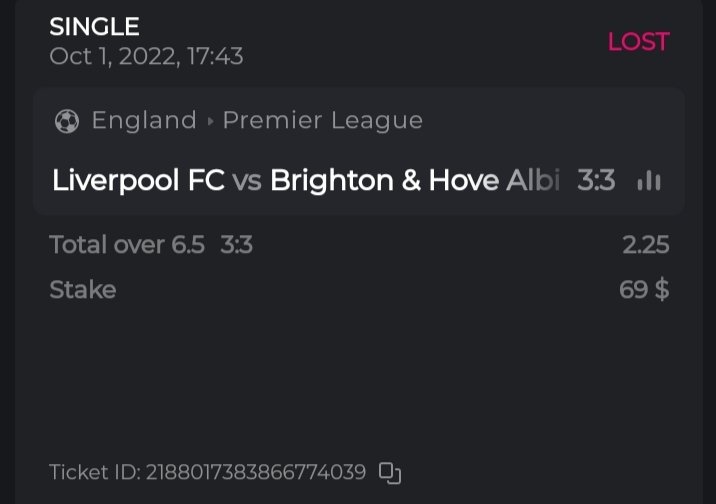Click the arrow between England and Premier League
The image size is (716, 504).
point(210,122)
